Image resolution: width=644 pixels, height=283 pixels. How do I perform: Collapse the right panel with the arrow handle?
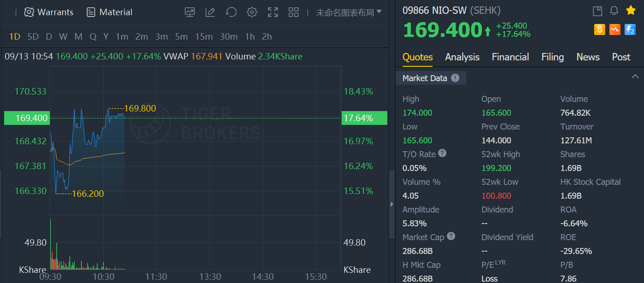(x=392, y=204)
